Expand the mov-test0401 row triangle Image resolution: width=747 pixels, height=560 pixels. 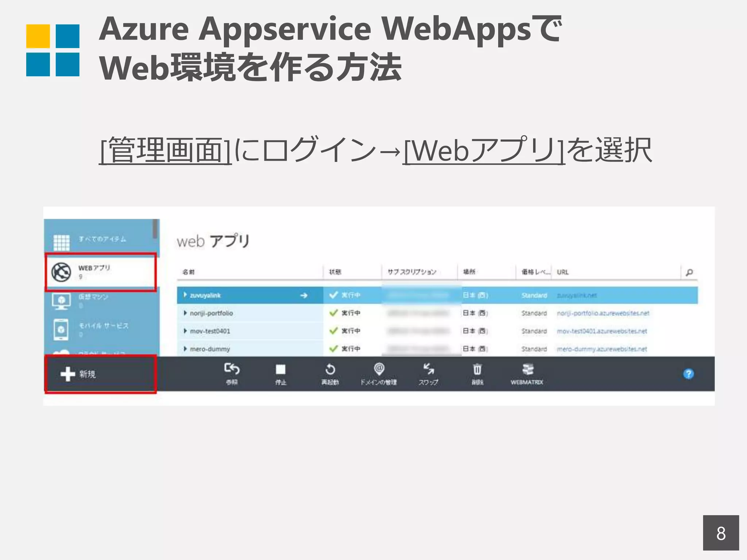(185, 331)
